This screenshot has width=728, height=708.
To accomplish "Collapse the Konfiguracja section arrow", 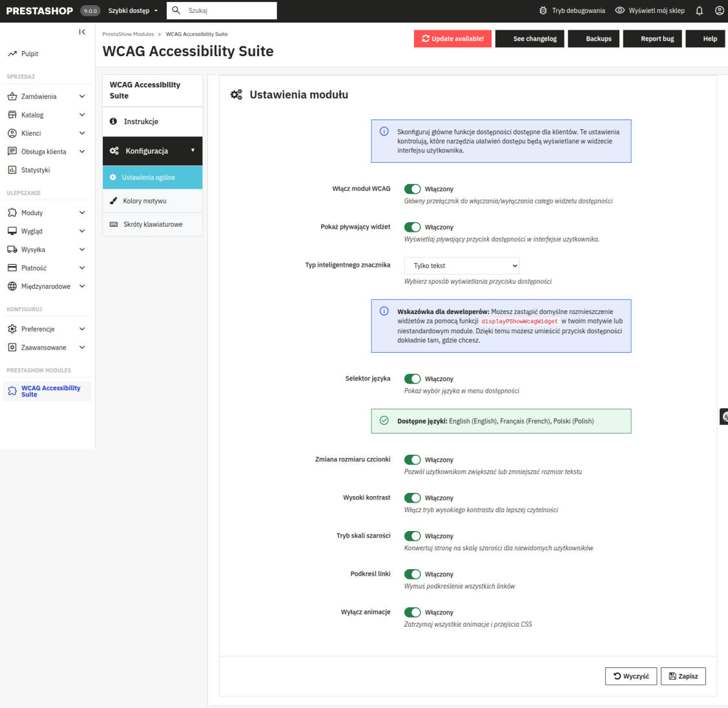I will pyautogui.click(x=192, y=151).
